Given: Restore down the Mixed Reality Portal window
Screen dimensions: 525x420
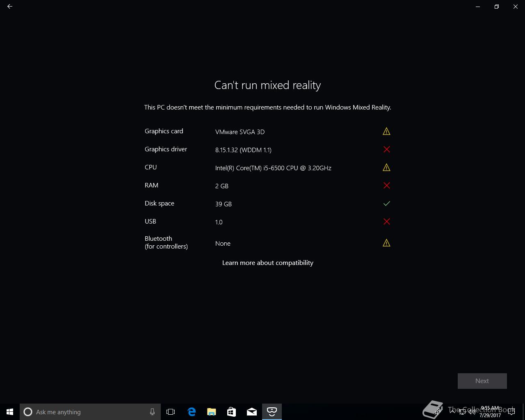Looking at the screenshot, I should coord(497,7).
